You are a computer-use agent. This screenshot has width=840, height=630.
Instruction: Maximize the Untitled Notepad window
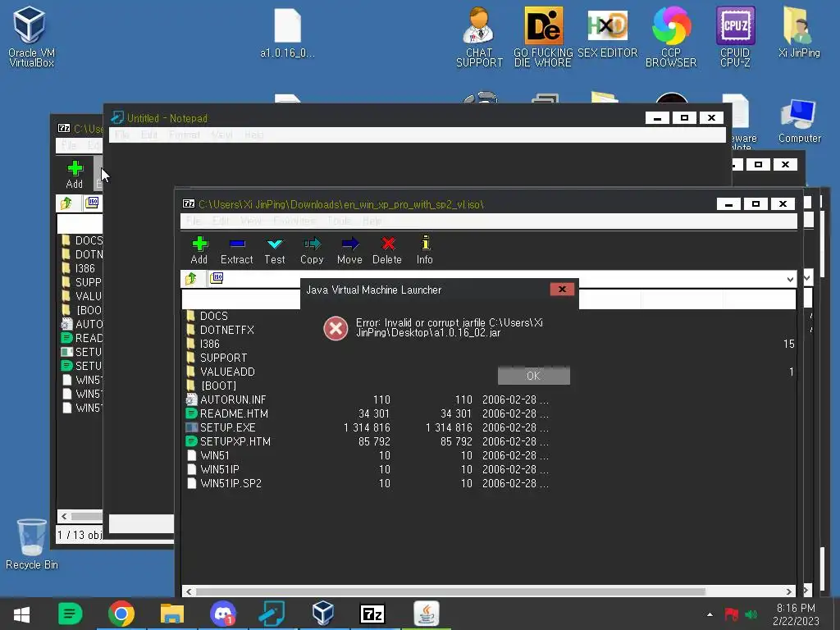coord(684,118)
